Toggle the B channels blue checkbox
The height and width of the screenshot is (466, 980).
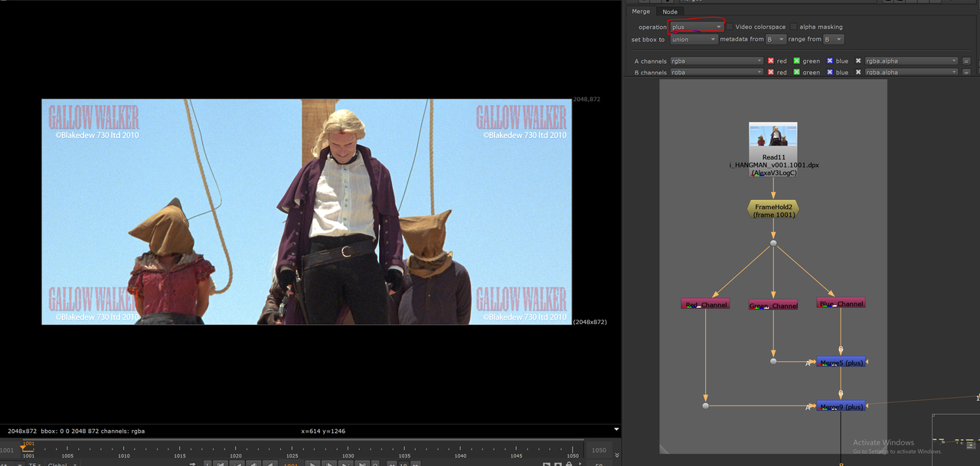click(x=829, y=72)
